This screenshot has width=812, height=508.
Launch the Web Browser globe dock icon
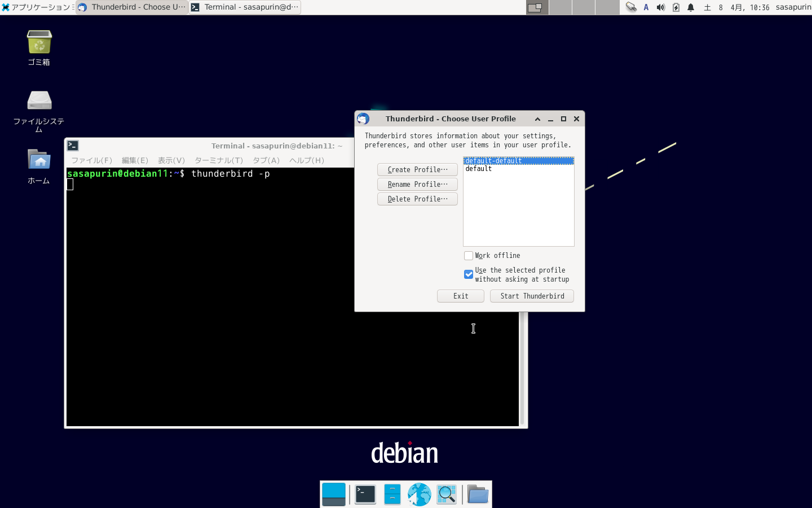pyautogui.click(x=420, y=494)
